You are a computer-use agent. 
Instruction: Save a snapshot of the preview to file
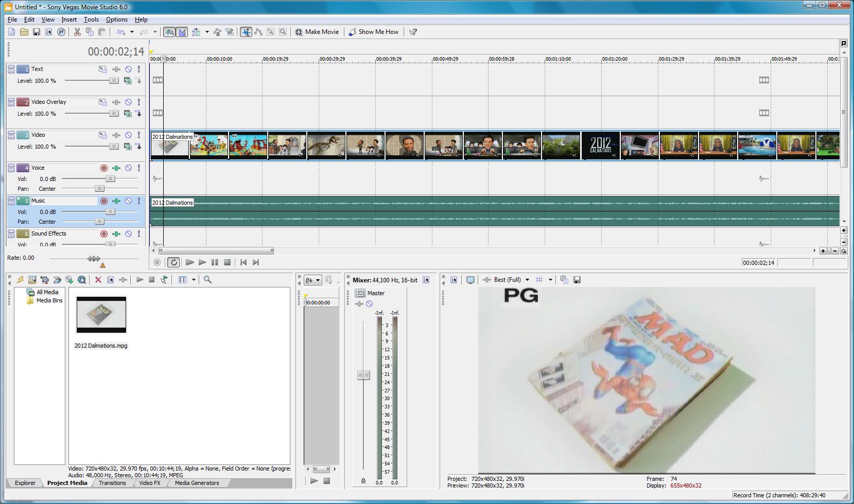click(x=577, y=280)
